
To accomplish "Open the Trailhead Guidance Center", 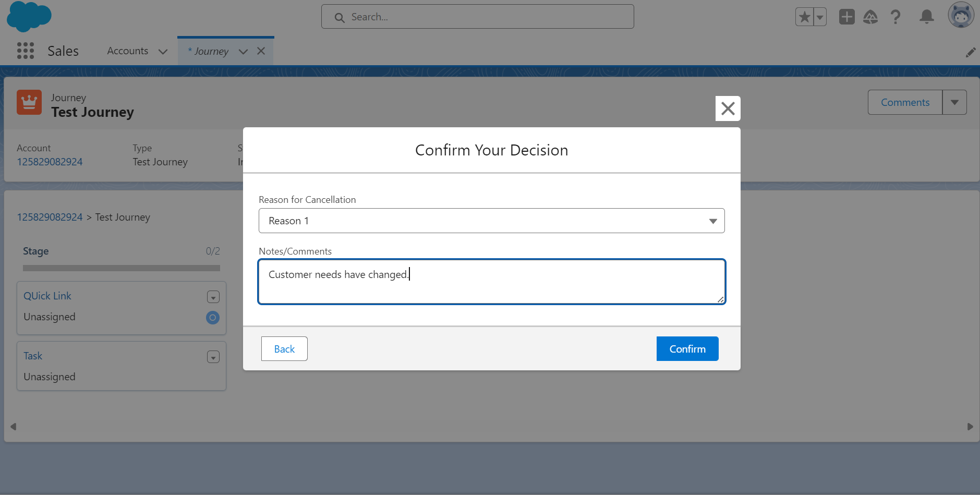I will click(x=871, y=16).
